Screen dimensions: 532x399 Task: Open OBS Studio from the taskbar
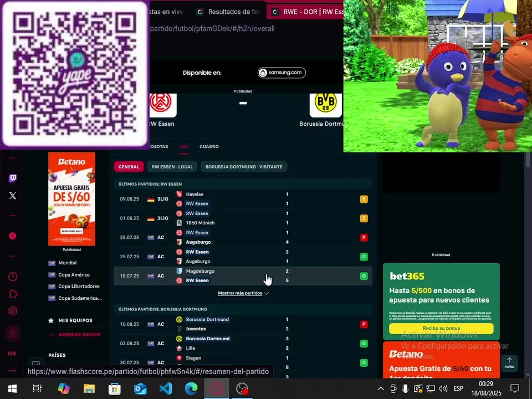pyautogui.click(x=242, y=388)
